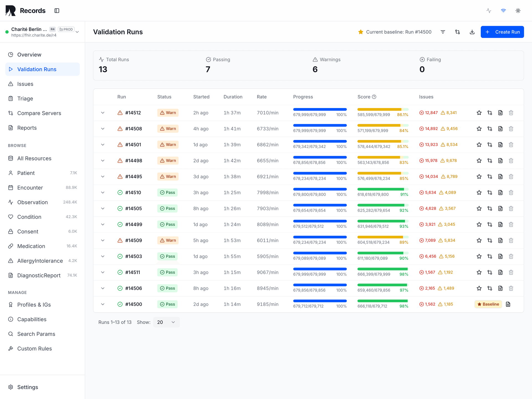
Task: Open the filter options for validation runs
Action: [443, 32]
